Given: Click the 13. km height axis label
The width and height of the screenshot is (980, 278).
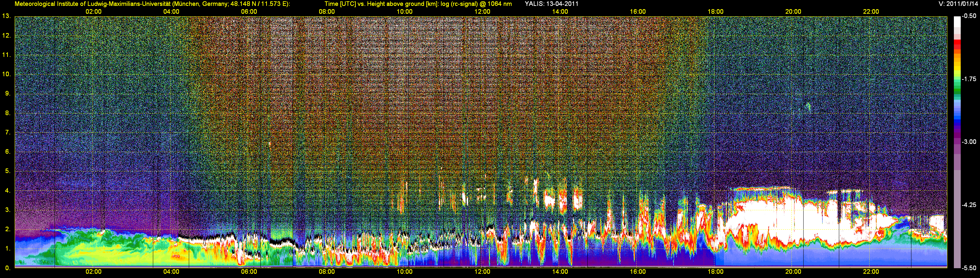Looking at the screenshot, I should [7, 16].
